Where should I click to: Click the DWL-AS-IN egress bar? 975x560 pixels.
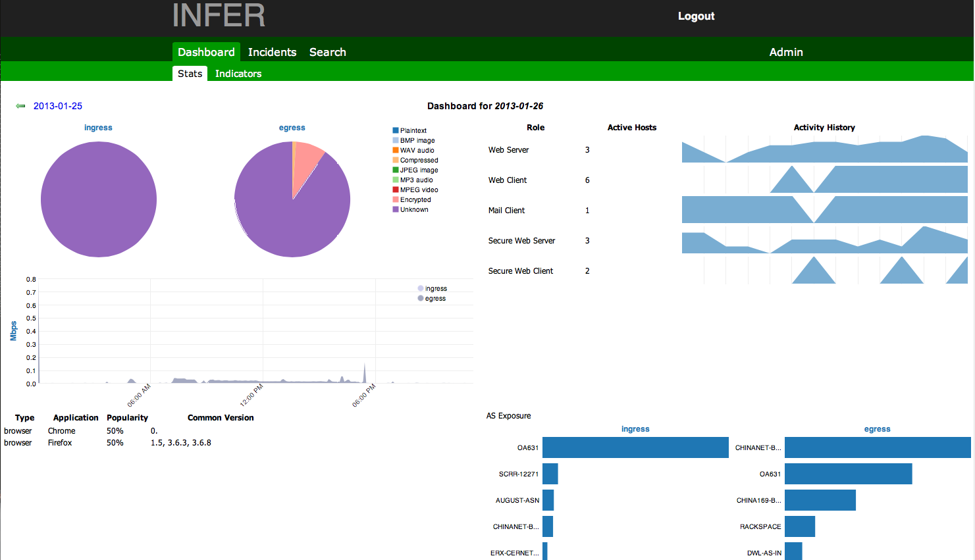click(x=793, y=551)
